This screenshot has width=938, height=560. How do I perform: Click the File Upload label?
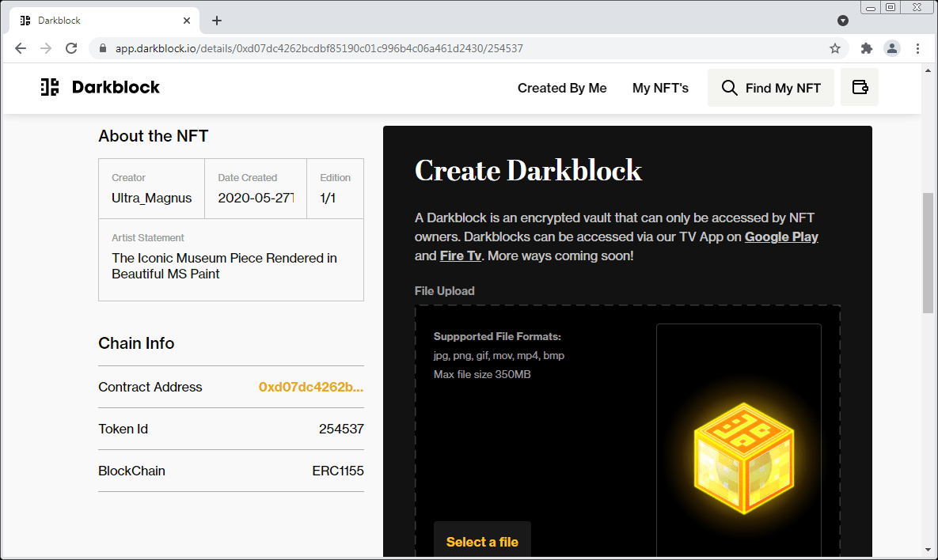point(445,291)
